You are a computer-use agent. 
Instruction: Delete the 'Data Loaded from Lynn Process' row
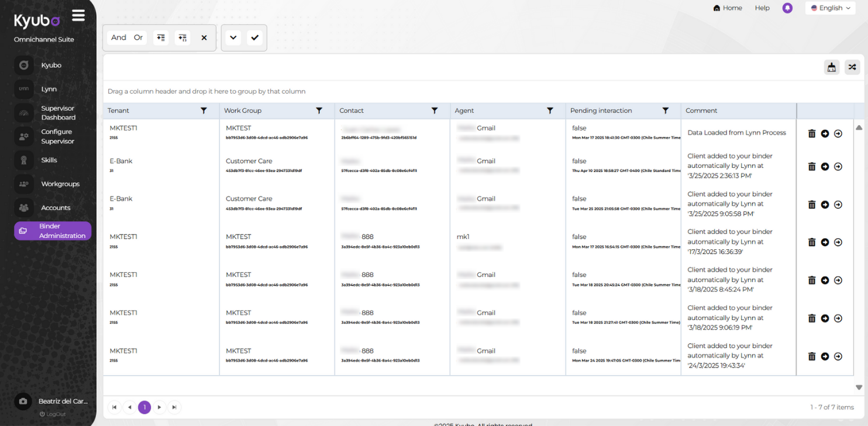[x=812, y=133]
